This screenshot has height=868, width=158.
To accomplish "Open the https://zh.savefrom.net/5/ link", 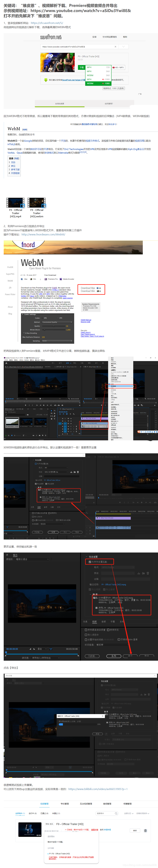I will (47, 23).
